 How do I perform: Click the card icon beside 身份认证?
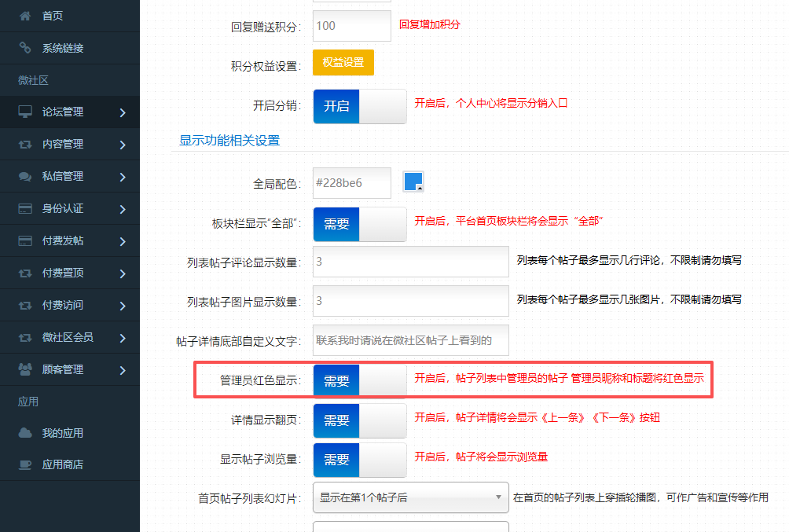25,209
